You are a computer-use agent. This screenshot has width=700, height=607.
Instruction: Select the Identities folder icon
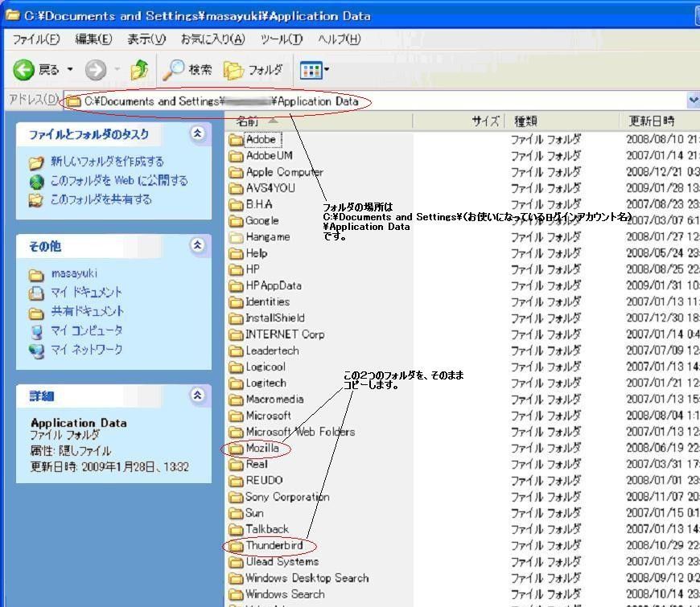[237, 302]
